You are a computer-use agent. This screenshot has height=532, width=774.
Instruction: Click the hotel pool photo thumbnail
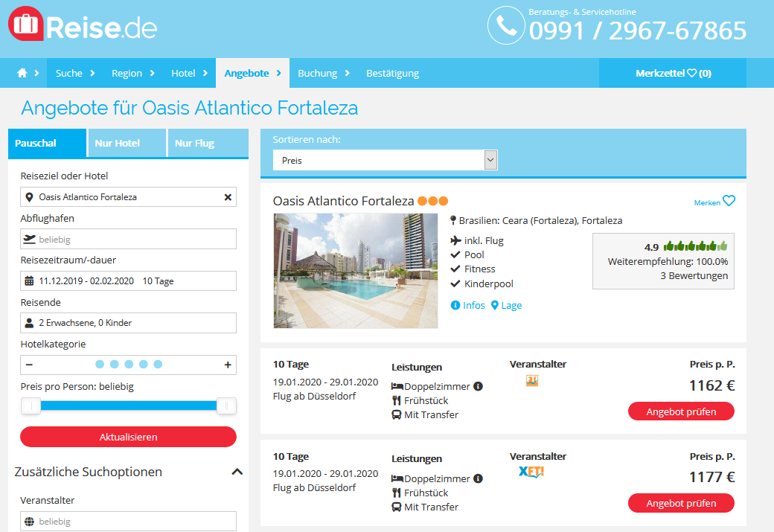click(x=356, y=271)
